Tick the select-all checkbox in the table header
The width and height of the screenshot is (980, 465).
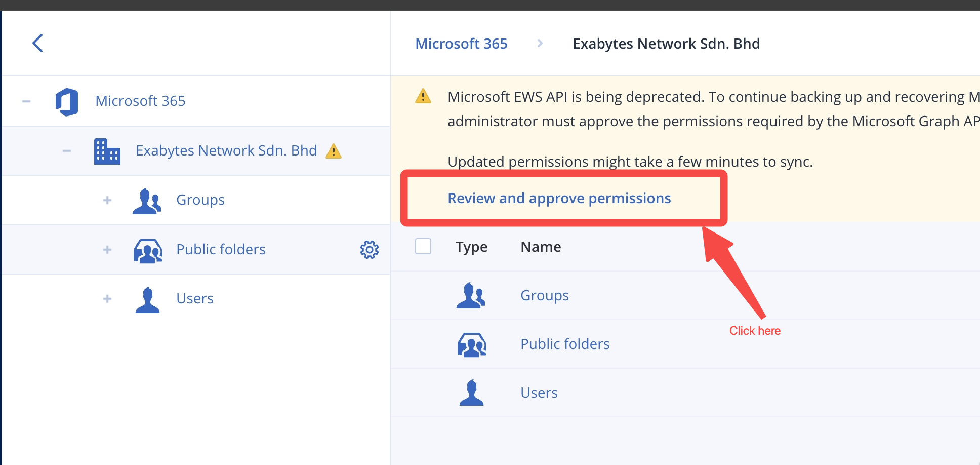coord(423,246)
